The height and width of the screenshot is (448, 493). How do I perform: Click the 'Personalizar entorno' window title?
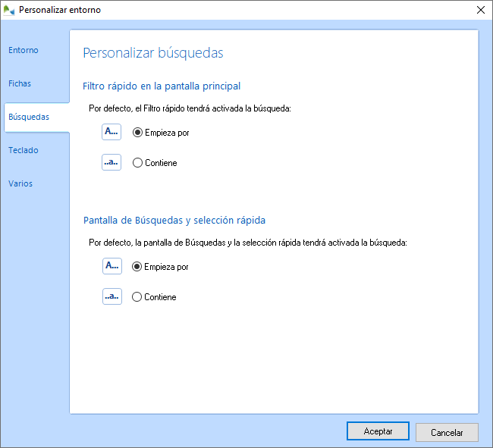tap(60, 10)
